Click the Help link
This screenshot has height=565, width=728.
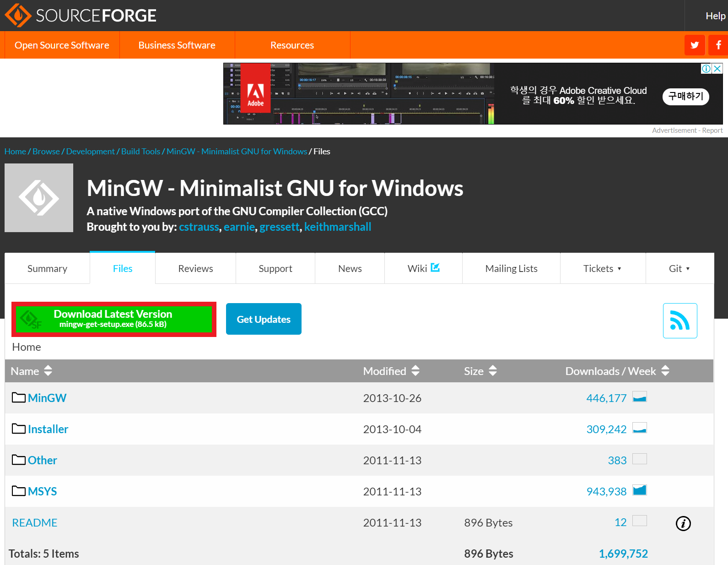(x=716, y=16)
